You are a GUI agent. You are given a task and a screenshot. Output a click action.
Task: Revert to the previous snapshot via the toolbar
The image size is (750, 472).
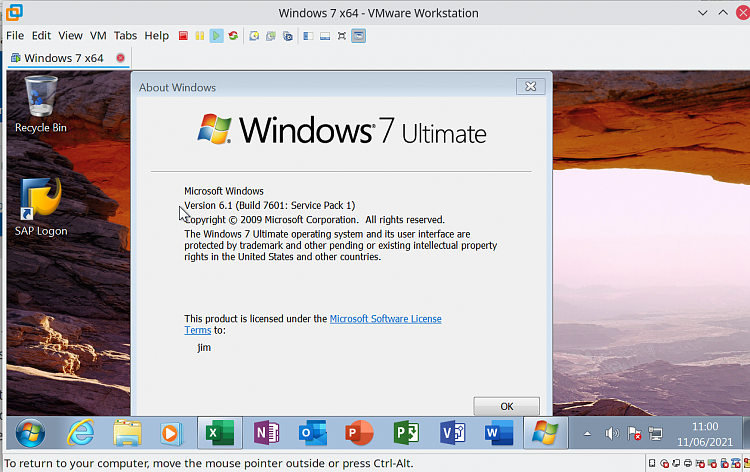[271, 36]
